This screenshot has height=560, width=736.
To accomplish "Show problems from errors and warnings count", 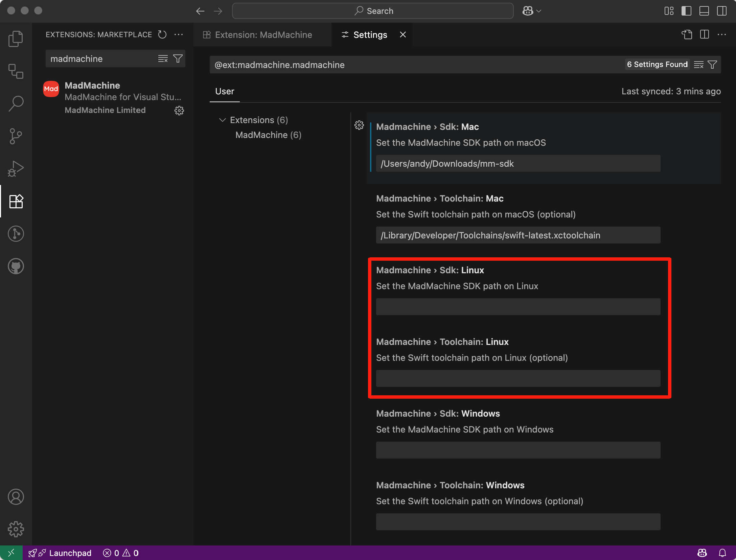I will 121,553.
